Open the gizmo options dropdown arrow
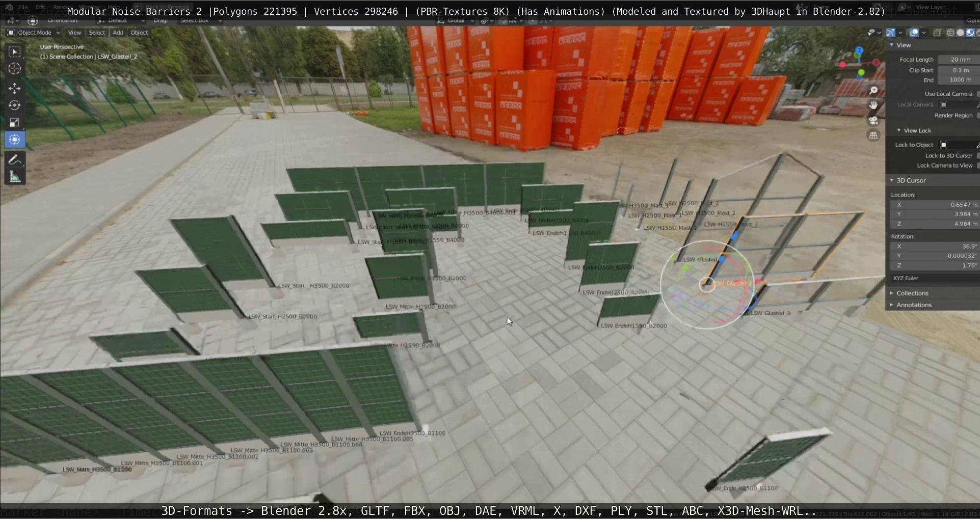This screenshot has height=519, width=980. (900, 33)
